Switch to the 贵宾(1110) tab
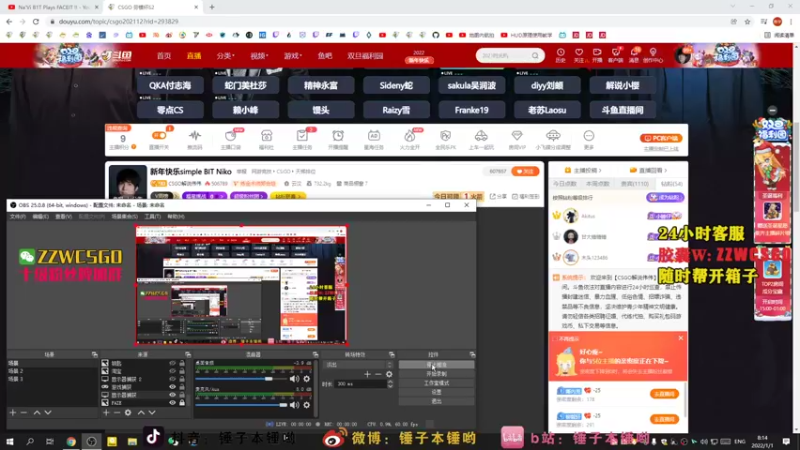The image size is (800, 450). pos(635,184)
